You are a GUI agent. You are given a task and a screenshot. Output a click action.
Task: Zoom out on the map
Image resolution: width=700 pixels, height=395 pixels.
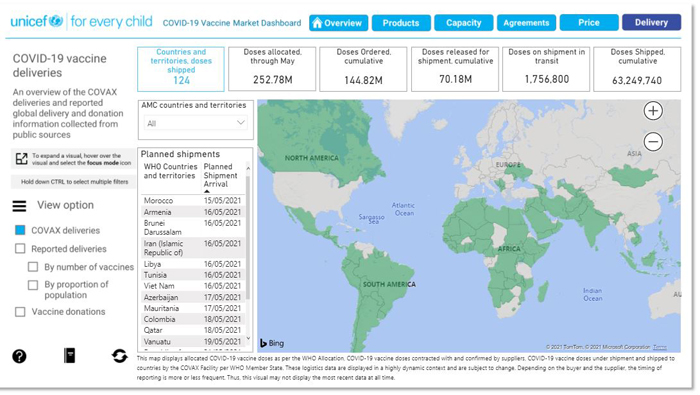(653, 142)
